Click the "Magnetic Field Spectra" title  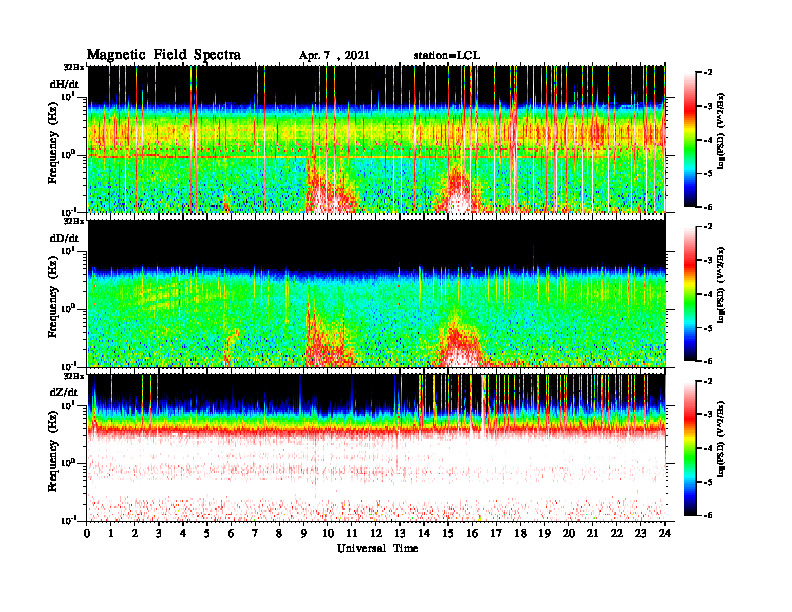point(164,55)
